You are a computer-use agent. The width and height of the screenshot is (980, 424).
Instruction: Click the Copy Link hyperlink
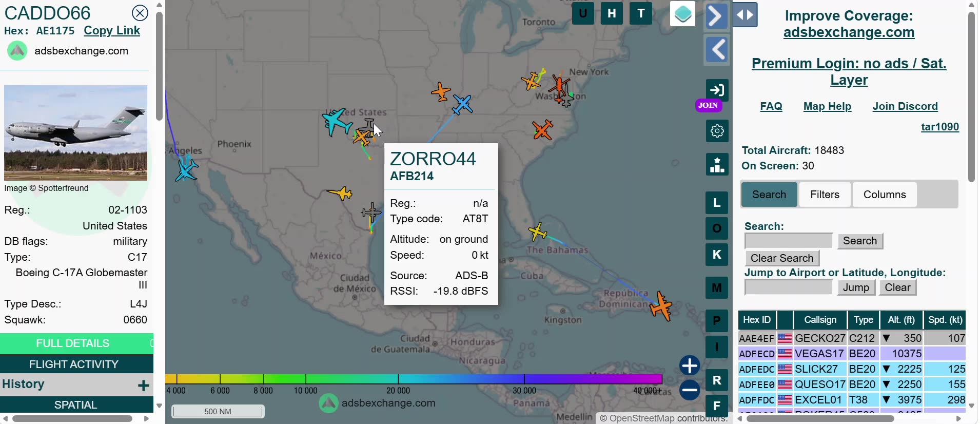point(112,31)
